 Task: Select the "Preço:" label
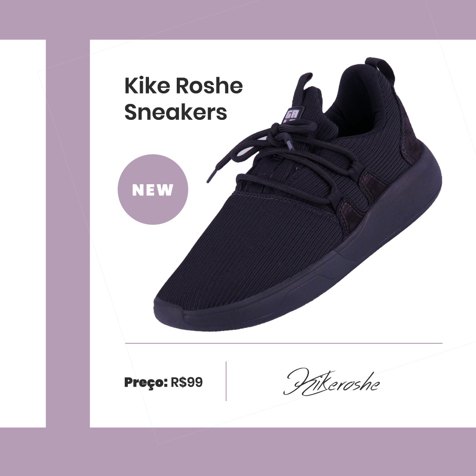click(146, 383)
